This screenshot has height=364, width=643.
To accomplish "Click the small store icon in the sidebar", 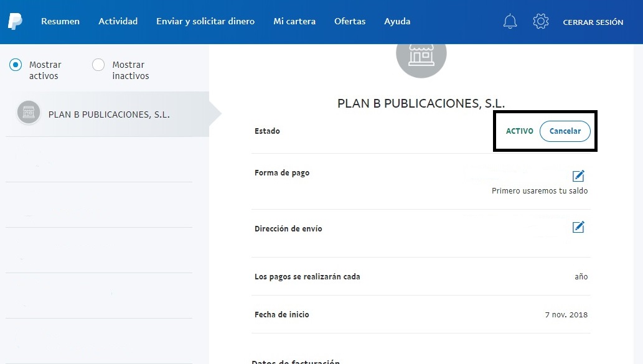I will (29, 113).
